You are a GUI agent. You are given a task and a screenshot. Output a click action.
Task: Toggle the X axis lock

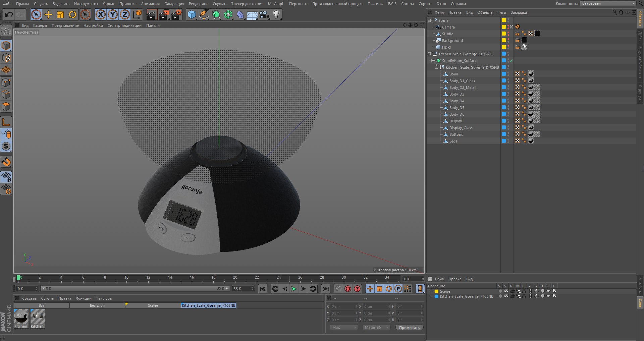(x=100, y=14)
